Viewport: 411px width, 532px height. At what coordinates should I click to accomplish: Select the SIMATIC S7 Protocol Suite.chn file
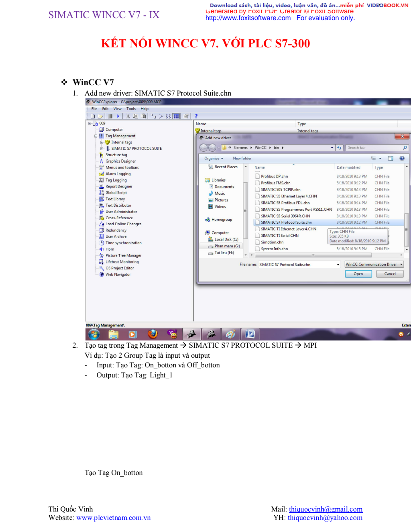(x=286, y=222)
